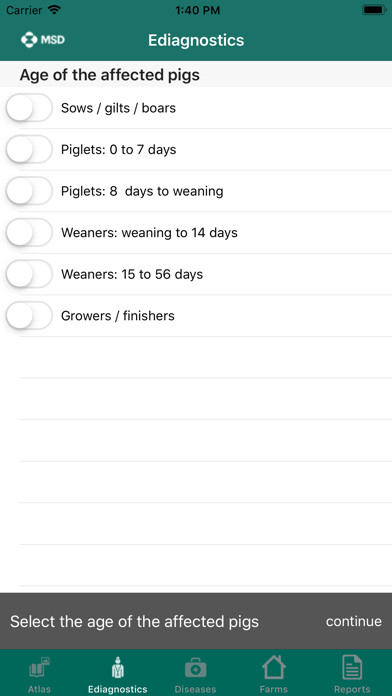This screenshot has height=696, width=392.
Task: Tap the continue button
Action: (353, 621)
